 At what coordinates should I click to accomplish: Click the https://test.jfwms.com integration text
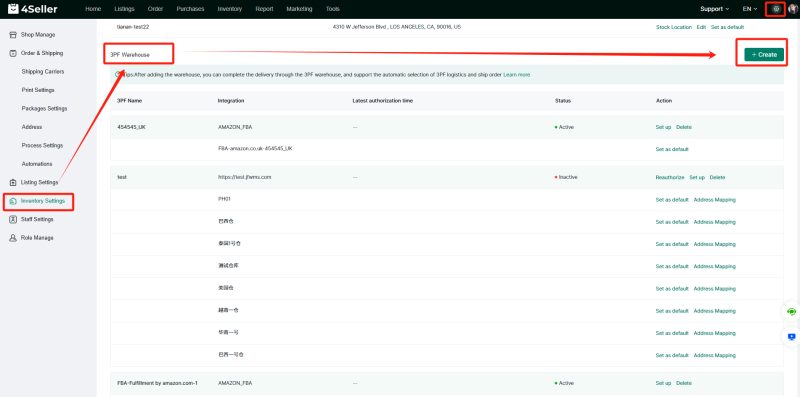[x=244, y=177]
